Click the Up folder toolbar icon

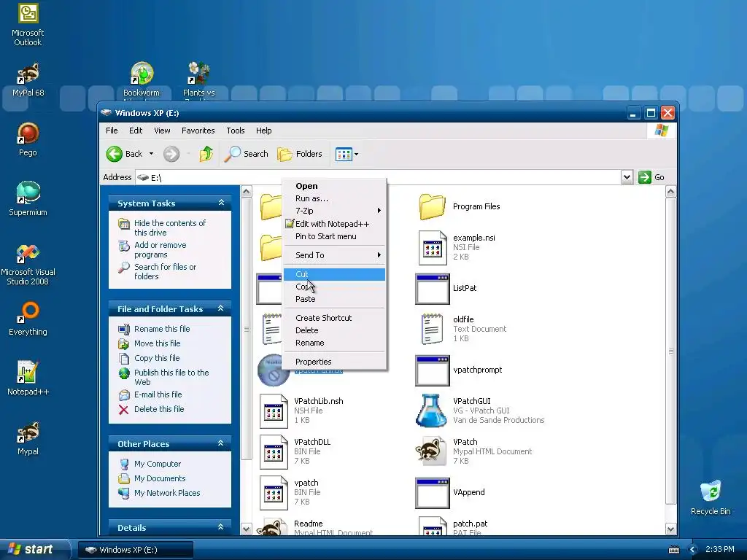coord(206,154)
